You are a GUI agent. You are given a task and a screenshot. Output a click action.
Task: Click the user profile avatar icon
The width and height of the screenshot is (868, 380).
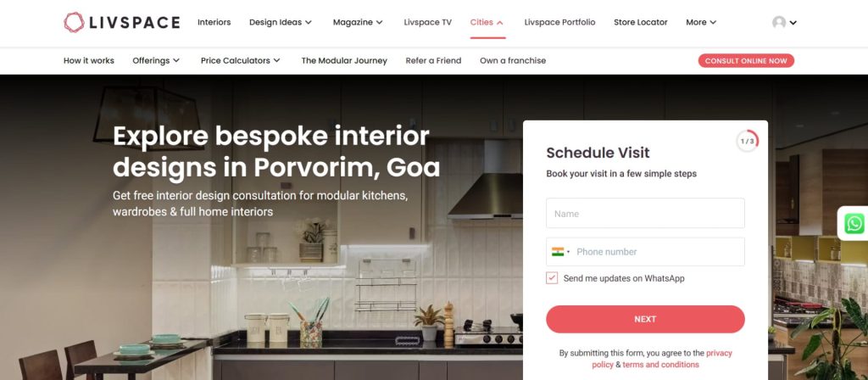[x=779, y=22]
